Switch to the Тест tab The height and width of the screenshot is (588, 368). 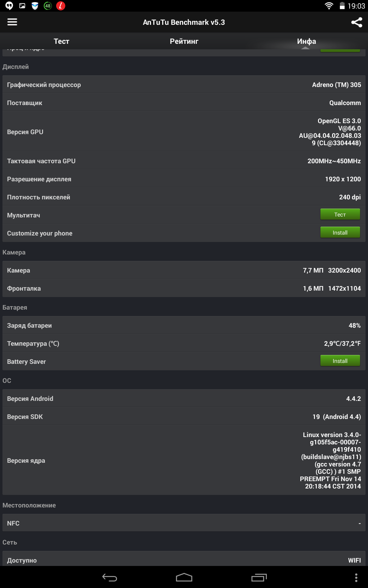[61, 41]
